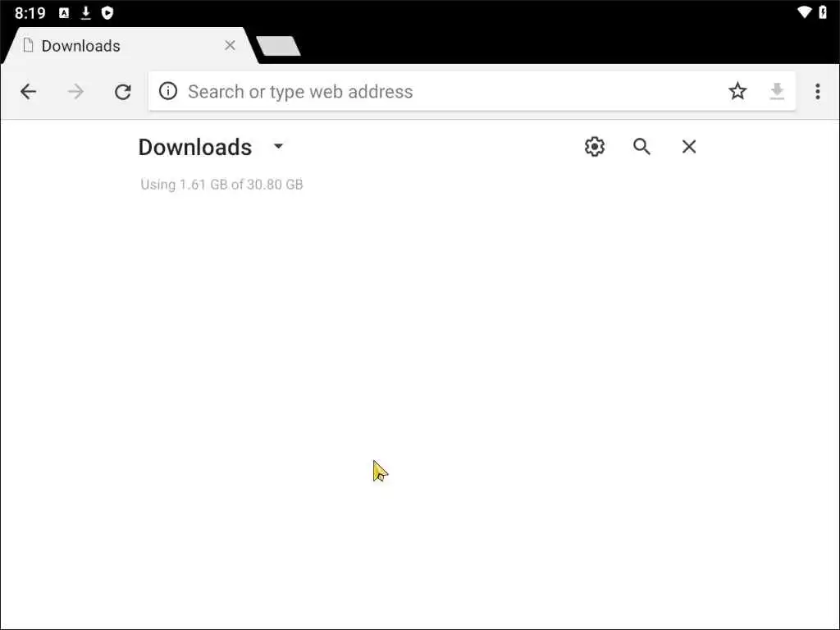Click the download page icon in toolbar
This screenshot has width=840, height=630.
point(777,92)
